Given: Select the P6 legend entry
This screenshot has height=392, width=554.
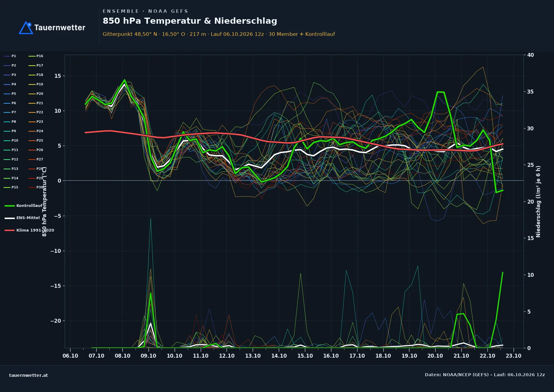Looking at the screenshot, I should (x=10, y=103).
